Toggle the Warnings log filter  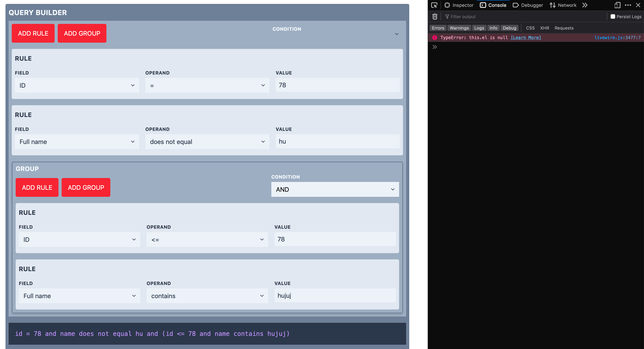(x=459, y=28)
